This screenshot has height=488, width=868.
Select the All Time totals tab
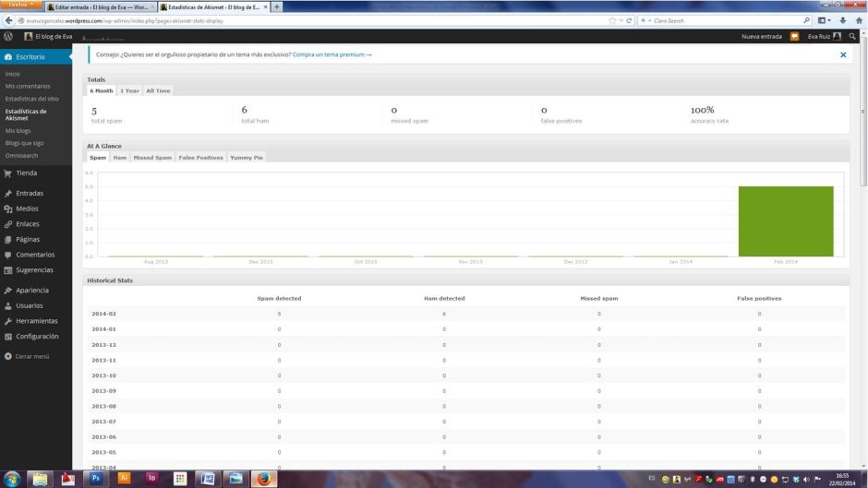[x=158, y=90]
